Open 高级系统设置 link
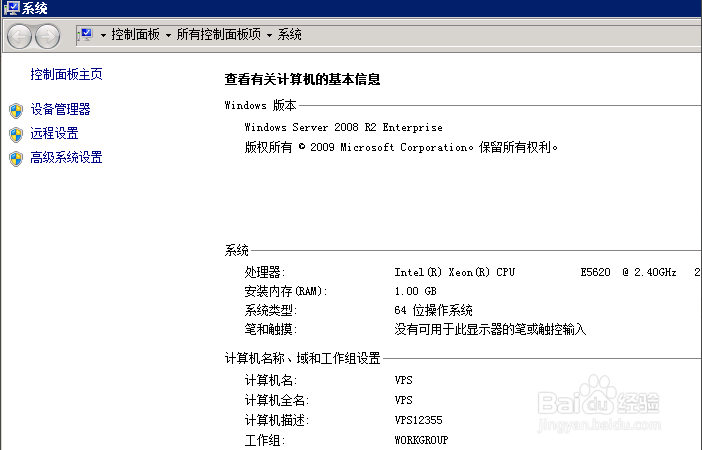Image resolution: width=702 pixels, height=450 pixels. (x=66, y=157)
